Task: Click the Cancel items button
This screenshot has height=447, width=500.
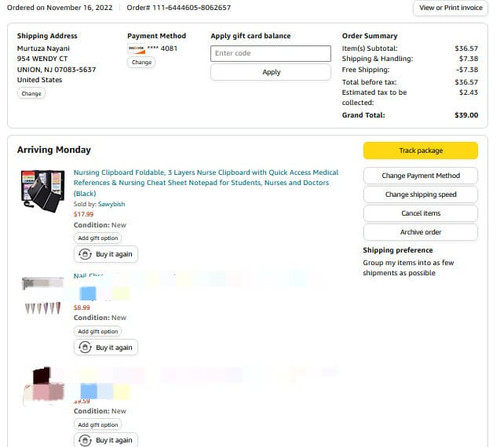Action: (x=420, y=213)
